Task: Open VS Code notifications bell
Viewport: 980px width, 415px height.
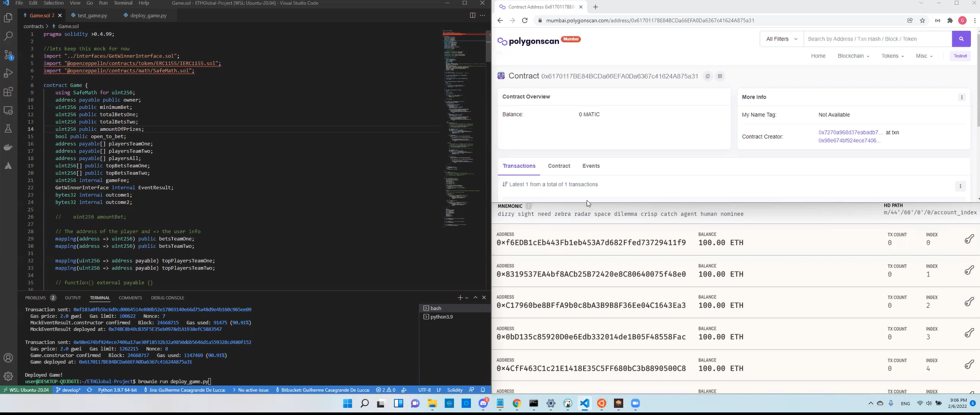Action: pos(483,390)
